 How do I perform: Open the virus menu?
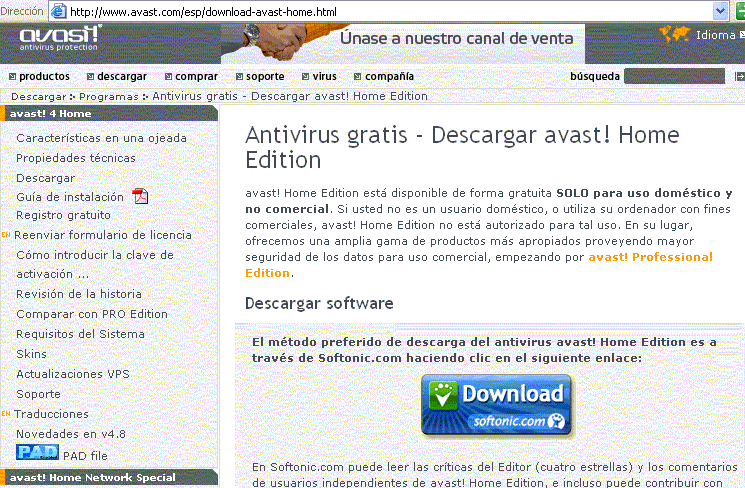tap(319, 77)
